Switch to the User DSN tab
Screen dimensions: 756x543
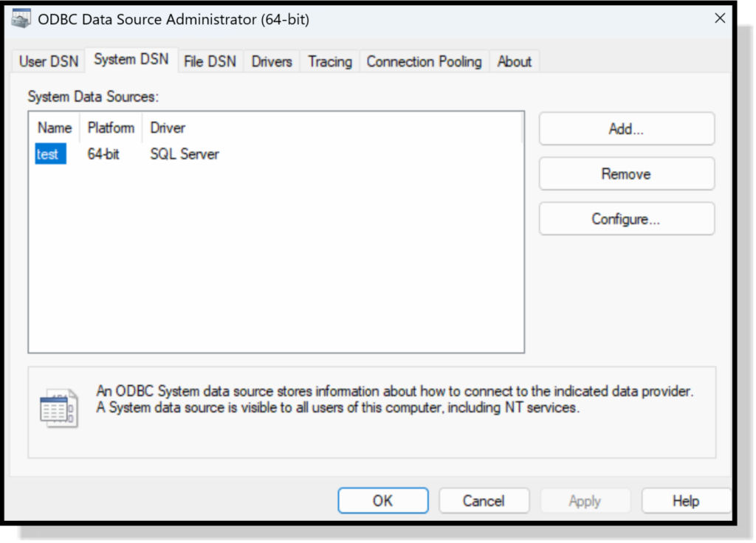tap(49, 62)
